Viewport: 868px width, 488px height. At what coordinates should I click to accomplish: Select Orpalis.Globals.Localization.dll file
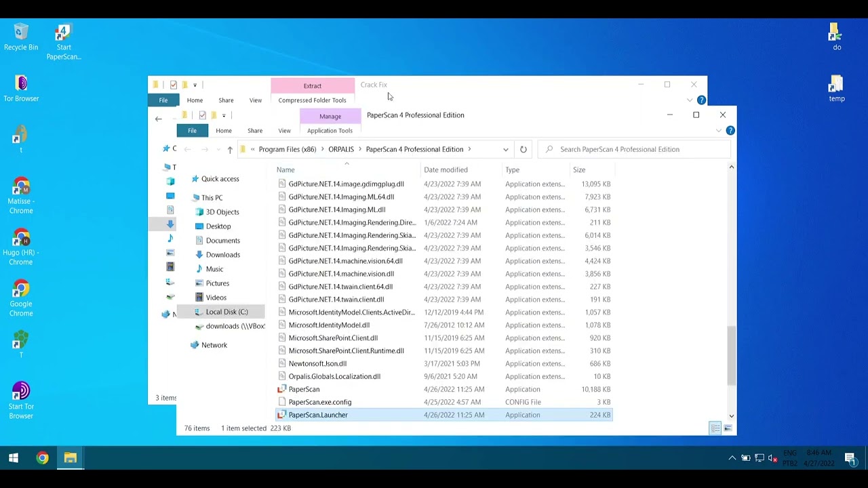click(444, 376)
